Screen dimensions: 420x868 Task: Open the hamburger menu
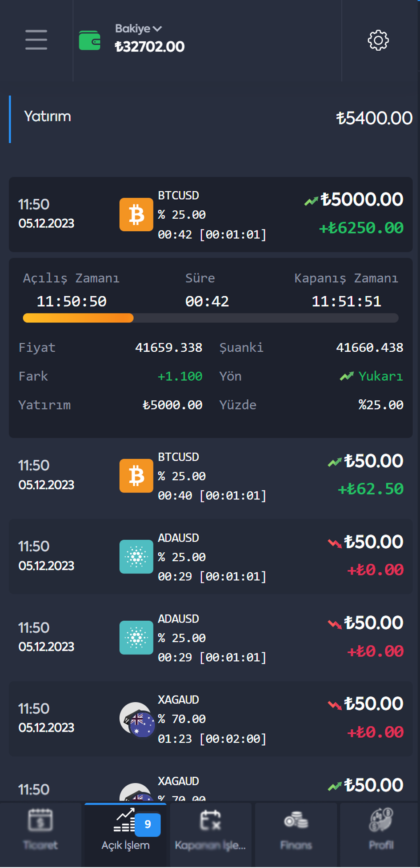(36, 40)
